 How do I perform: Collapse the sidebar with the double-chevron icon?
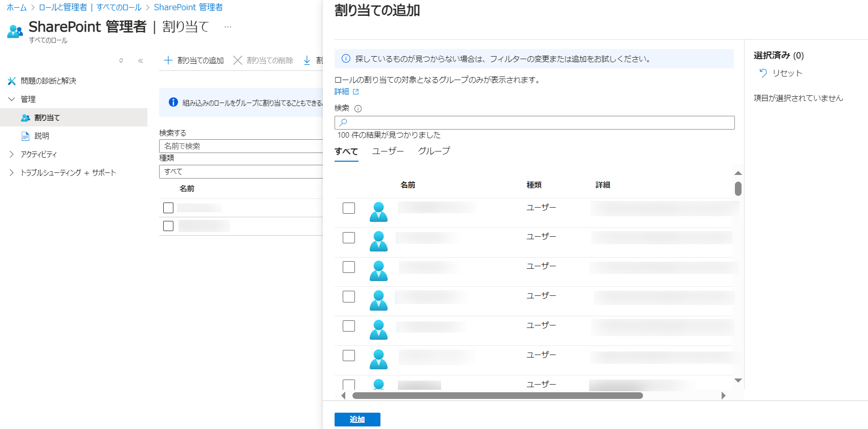(140, 61)
